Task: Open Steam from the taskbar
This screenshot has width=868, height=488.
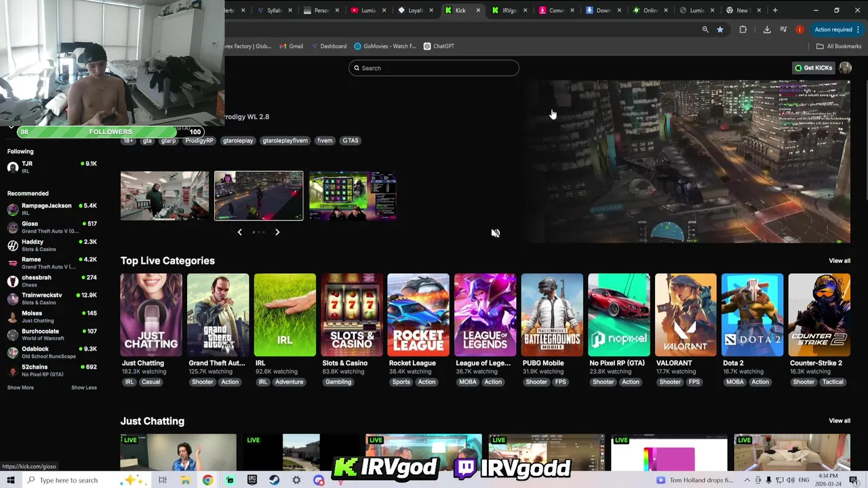Action: pyautogui.click(x=274, y=480)
